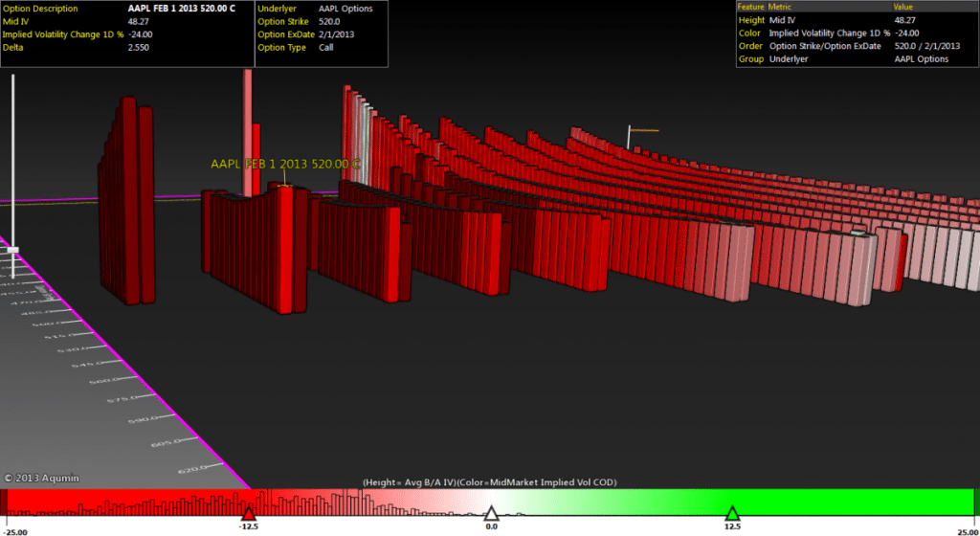Click the white triangle marker at 0.0

pos(491,512)
